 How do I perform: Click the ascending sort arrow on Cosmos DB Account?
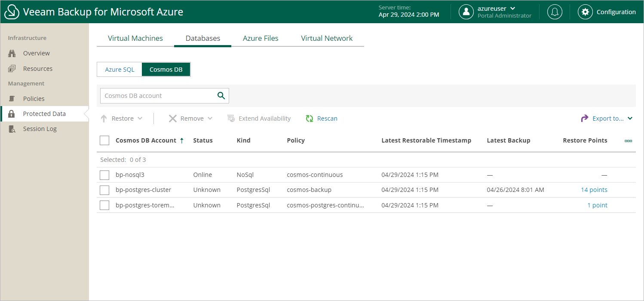182,140
